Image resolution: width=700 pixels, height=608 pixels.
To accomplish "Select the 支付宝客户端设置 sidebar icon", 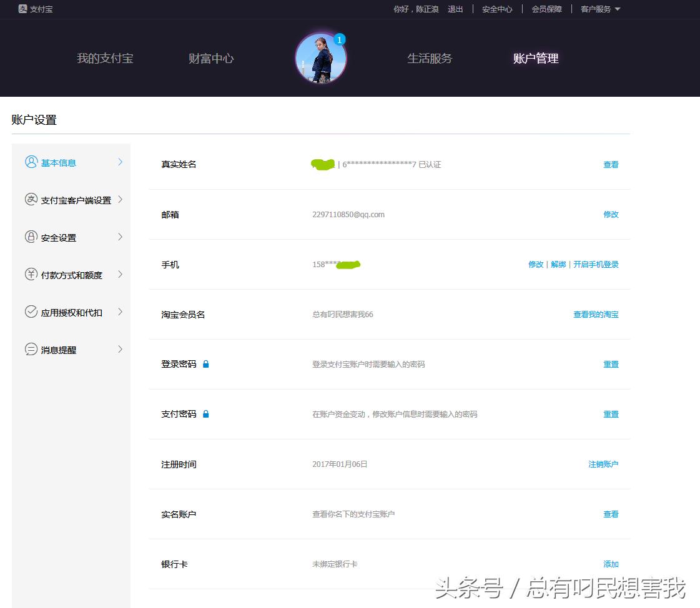I will 32,199.
